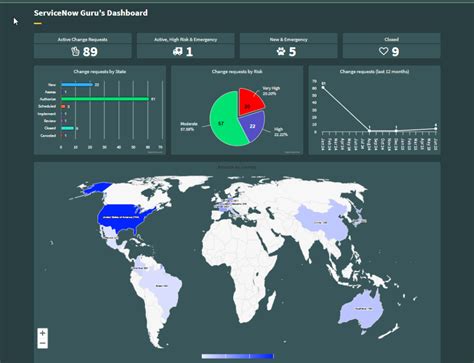Select the red Scheduled bar
474x363 pixels.
[x=63, y=106]
